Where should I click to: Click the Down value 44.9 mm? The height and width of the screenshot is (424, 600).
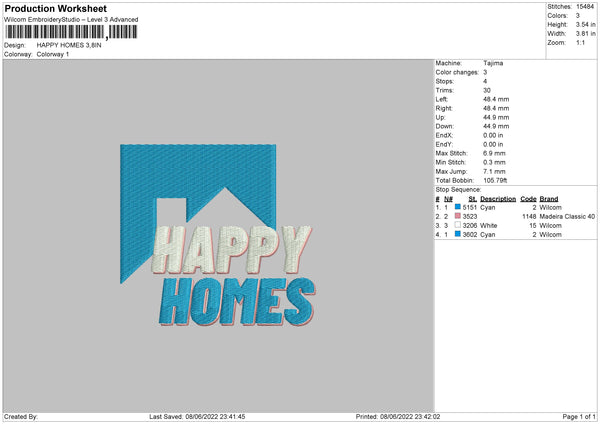tap(496, 126)
